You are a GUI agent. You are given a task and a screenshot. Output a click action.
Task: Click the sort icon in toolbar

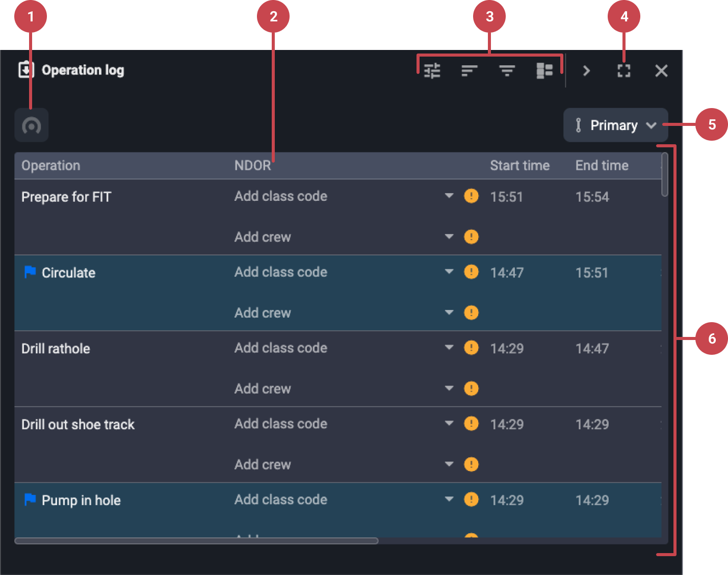pyautogui.click(x=469, y=71)
